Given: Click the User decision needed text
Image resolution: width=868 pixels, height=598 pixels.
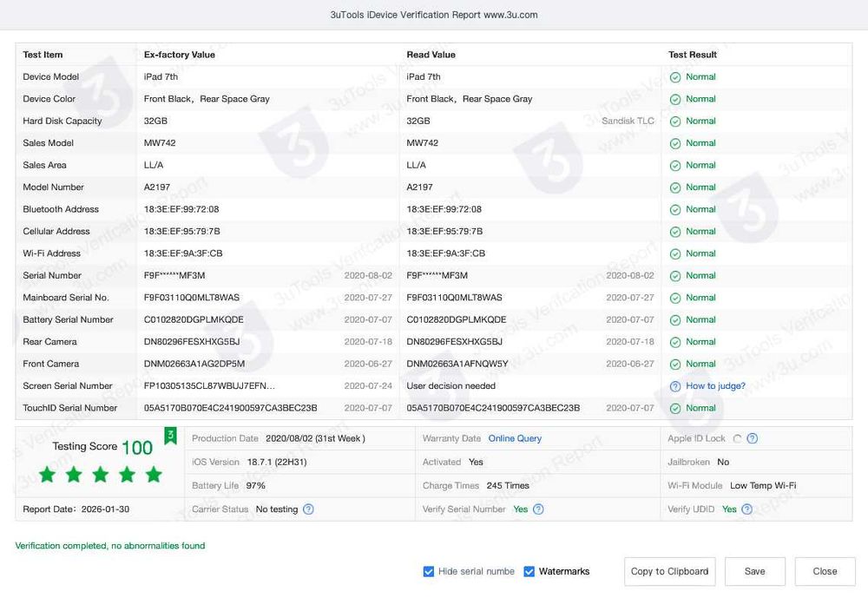Looking at the screenshot, I should pyautogui.click(x=450, y=386).
